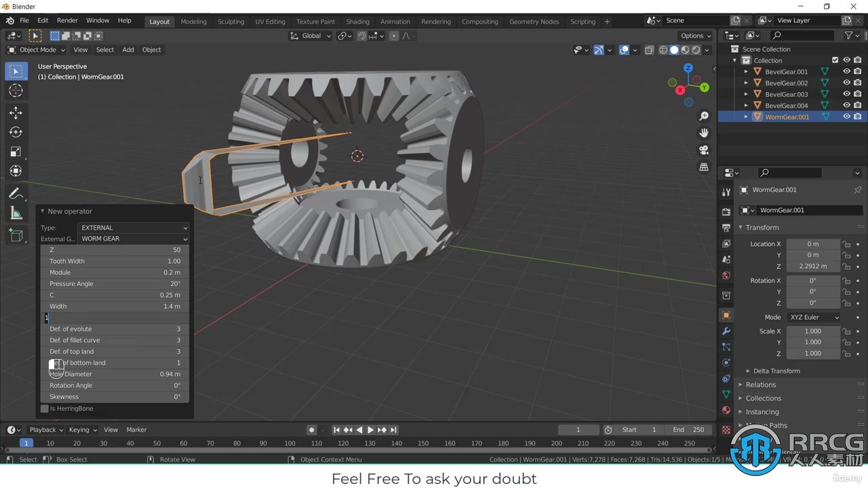Image resolution: width=868 pixels, height=488 pixels.
Task: Pick the Annotate tool
Action: point(16,194)
